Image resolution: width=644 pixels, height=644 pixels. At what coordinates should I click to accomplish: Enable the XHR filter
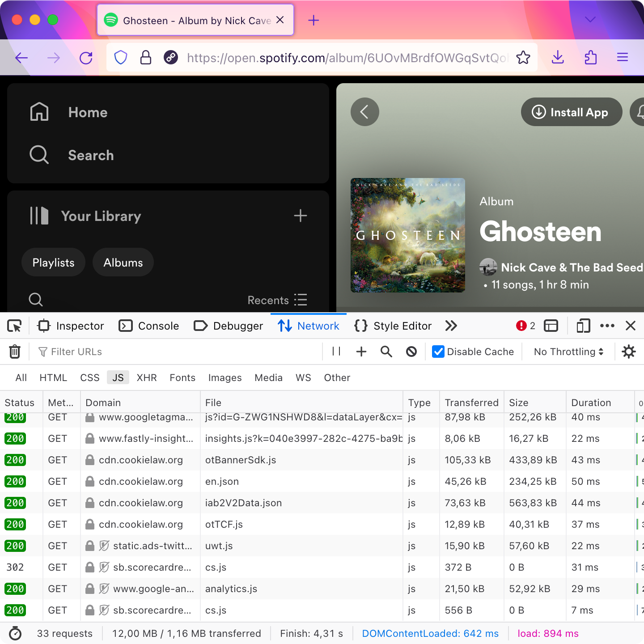click(x=147, y=378)
